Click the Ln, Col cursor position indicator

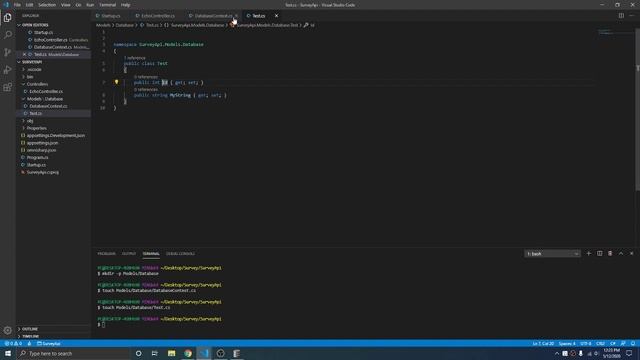pos(543,344)
